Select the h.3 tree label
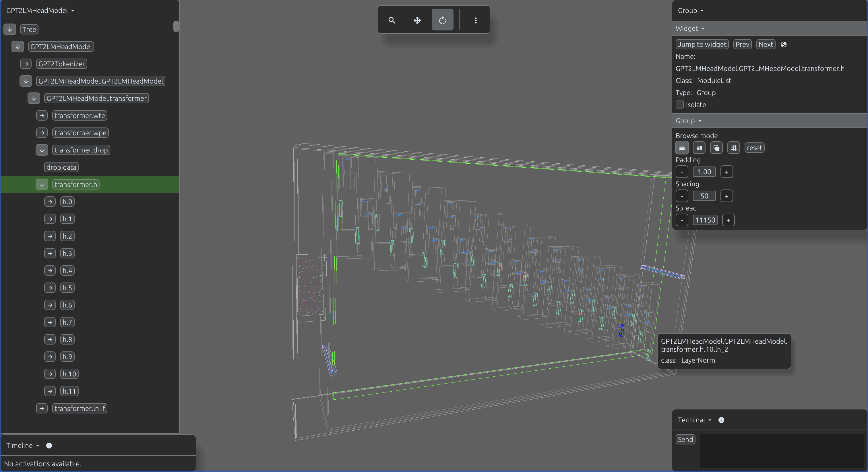This screenshot has width=868, height=472. point(67,254)
